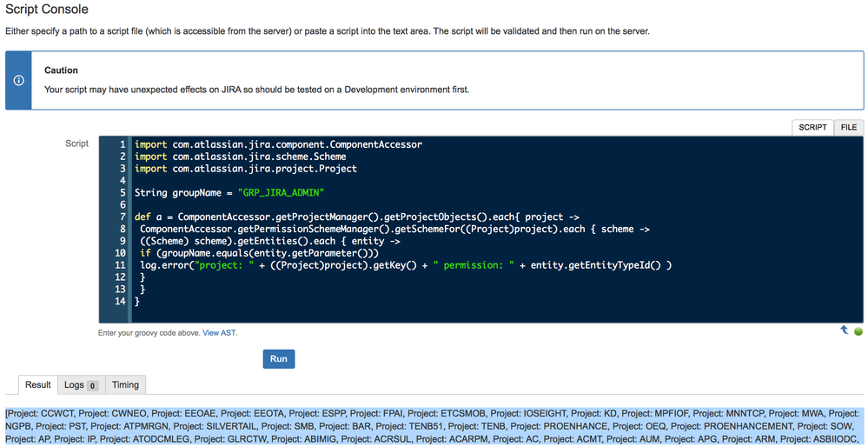868x447 pixels.
Task: Click the getPermissionSchemeManager line
Action: tap(394, 230)
